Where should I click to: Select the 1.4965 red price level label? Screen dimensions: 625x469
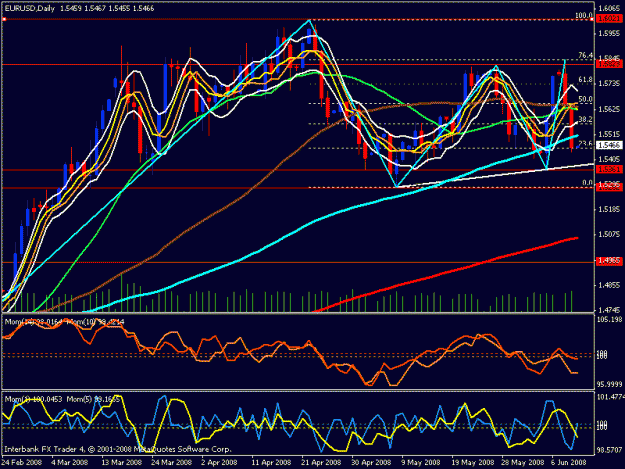[609, 261]
